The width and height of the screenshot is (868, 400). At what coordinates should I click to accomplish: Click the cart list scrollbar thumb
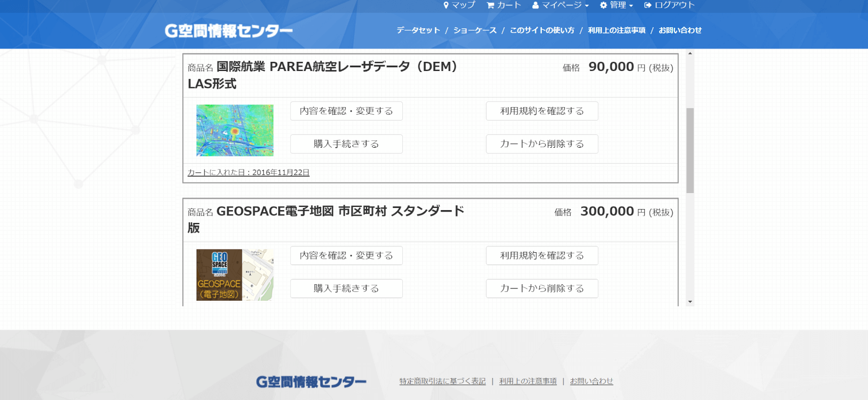click(x=690, y=150)
